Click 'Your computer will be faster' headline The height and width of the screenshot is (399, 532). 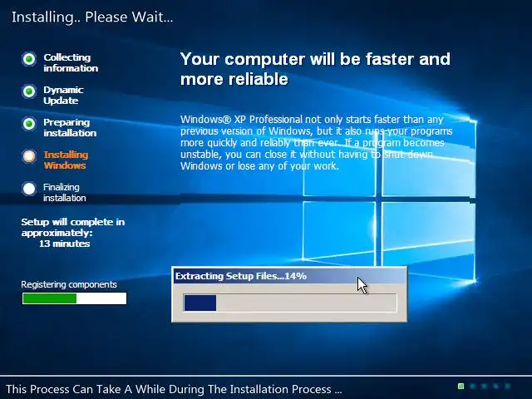(x=315, y=69)
